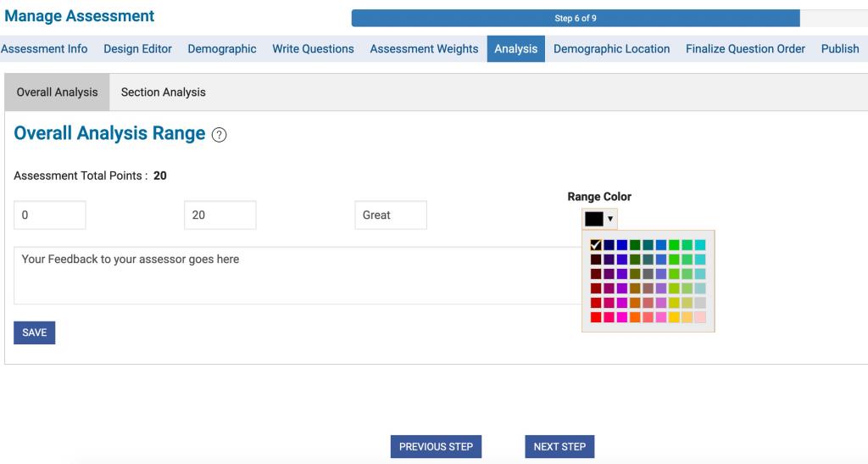Open the Finalize Question Order tab
Image resolution: width=868 pixels, height=464 pixels.
(745, 48)
